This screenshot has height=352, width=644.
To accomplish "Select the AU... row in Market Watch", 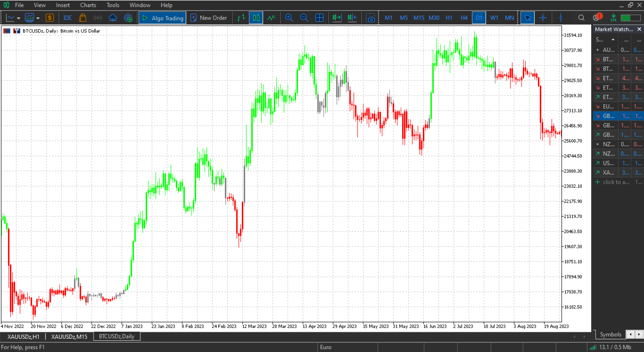I will [x=618, y=50].
